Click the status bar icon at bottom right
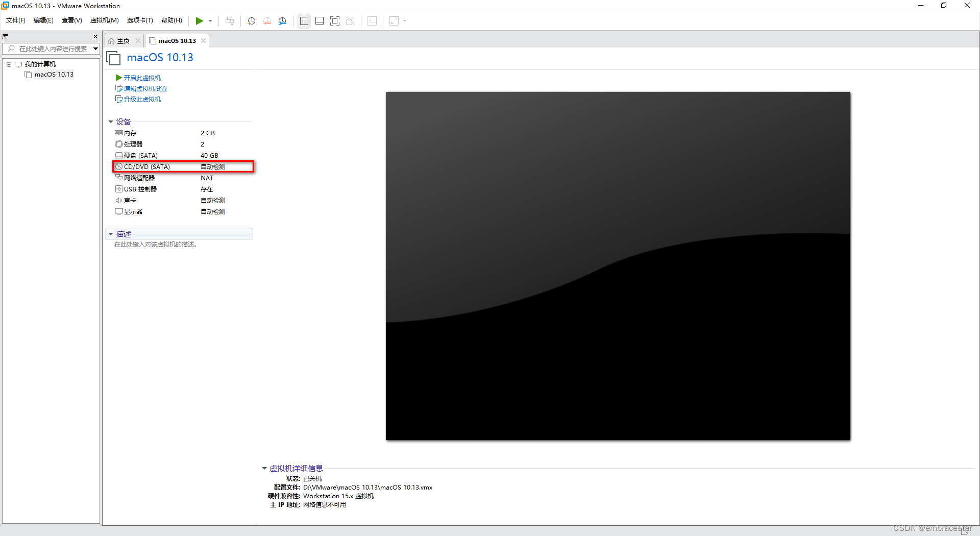 point(965,531)
